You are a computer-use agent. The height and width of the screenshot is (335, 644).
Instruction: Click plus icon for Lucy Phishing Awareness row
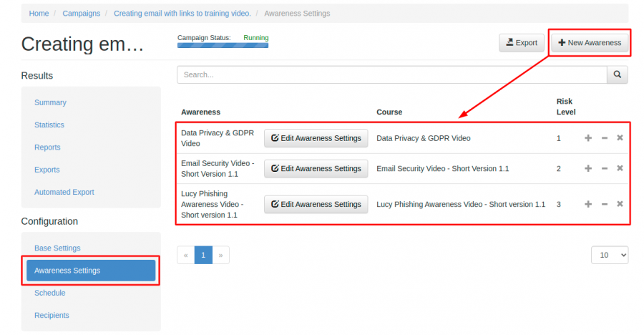tap(588, 204)
